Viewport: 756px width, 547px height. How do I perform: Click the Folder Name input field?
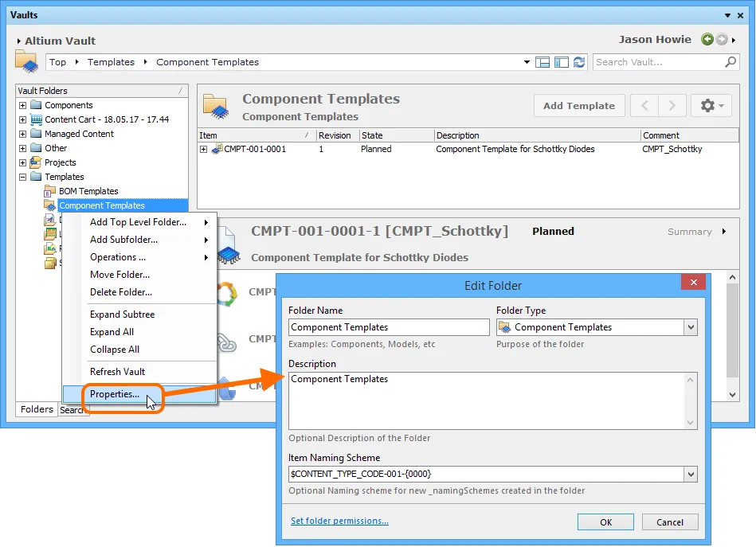389,327
